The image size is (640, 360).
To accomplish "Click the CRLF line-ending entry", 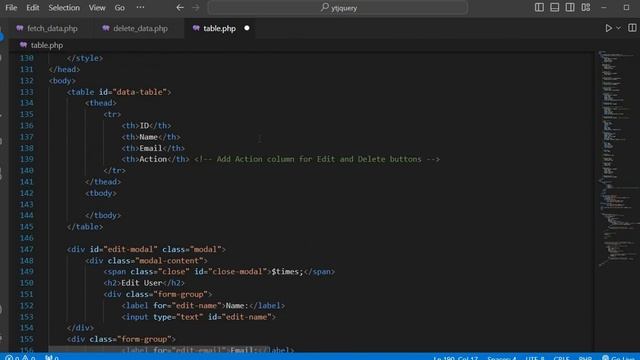I will point(562,358).
